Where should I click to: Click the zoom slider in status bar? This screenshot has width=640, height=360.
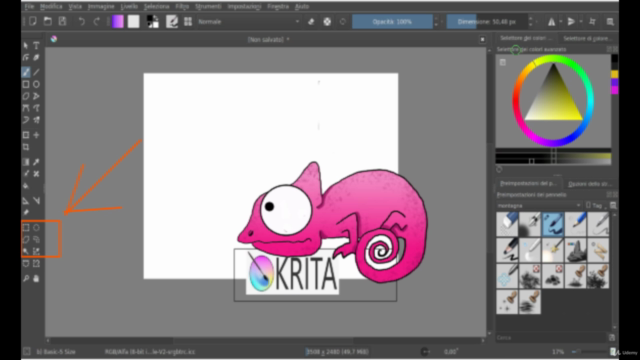click(589, 351)
